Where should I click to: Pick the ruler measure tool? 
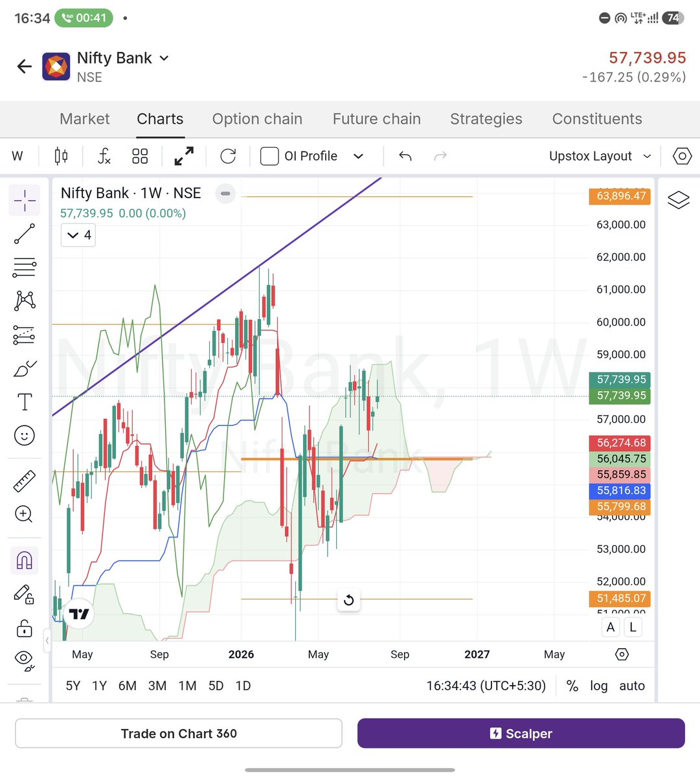(x=25, y=481)
